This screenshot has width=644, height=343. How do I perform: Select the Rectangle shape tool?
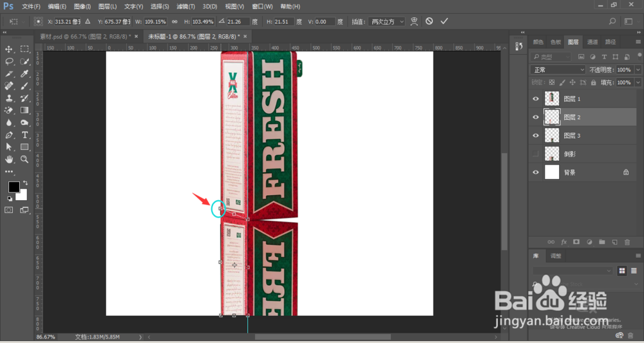pos(24,147)
